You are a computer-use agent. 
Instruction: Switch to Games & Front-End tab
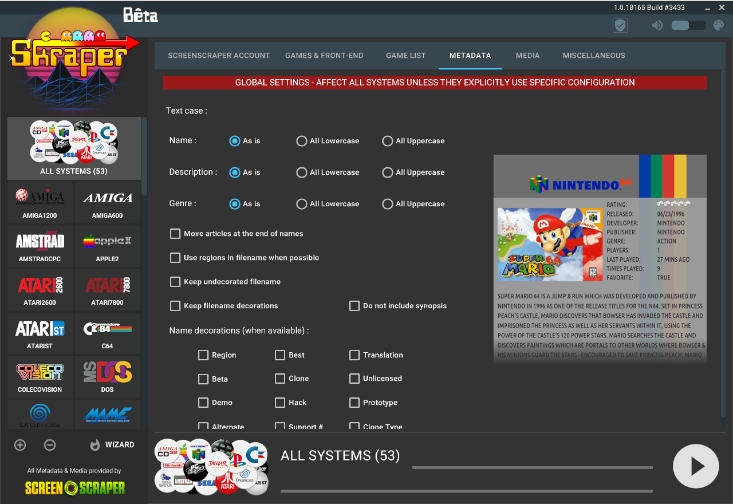pyautogui.click(x=324, y=55)
